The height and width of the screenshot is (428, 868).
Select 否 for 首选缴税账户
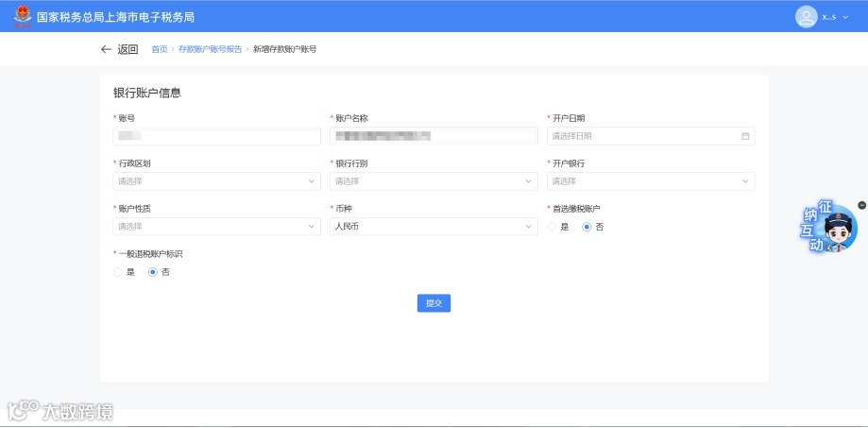587,227
